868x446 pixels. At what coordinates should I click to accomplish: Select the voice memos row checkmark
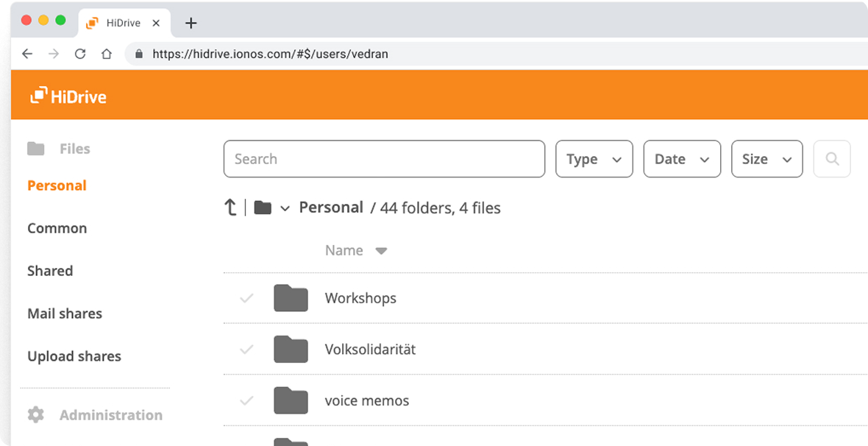point(246,400)
